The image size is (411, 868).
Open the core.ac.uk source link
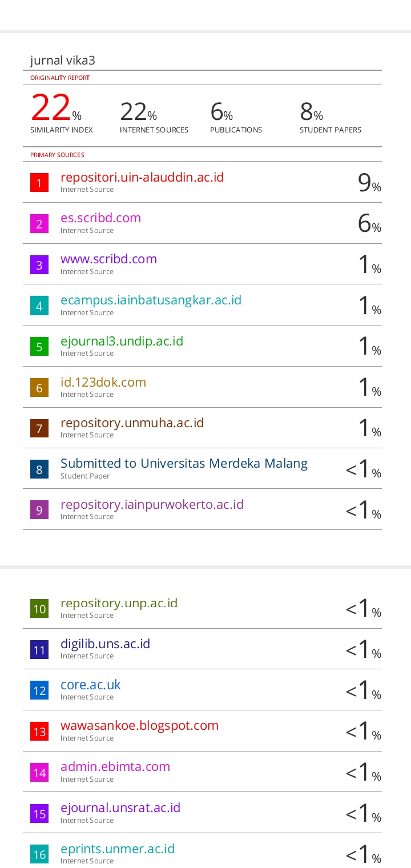pos(91,685)
